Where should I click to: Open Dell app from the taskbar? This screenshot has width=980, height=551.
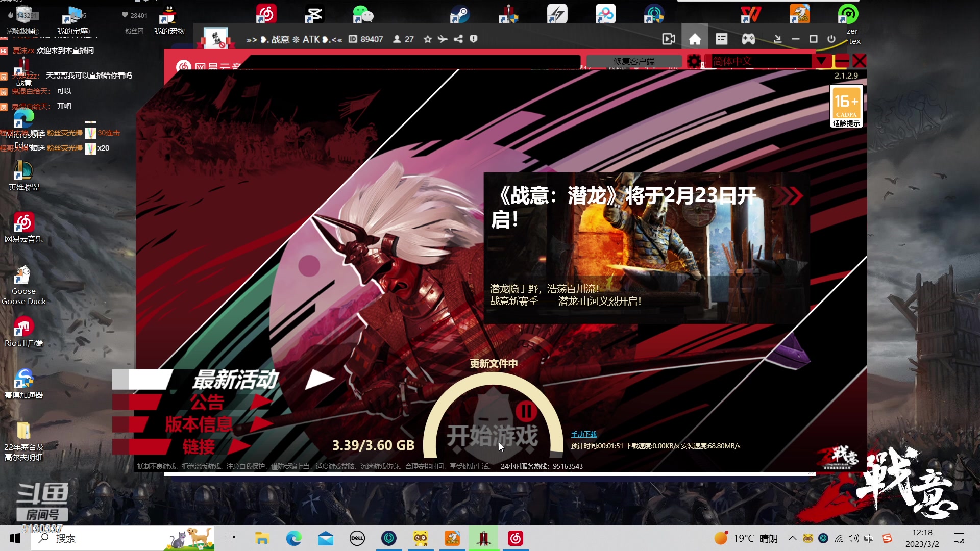coord(357,538)
